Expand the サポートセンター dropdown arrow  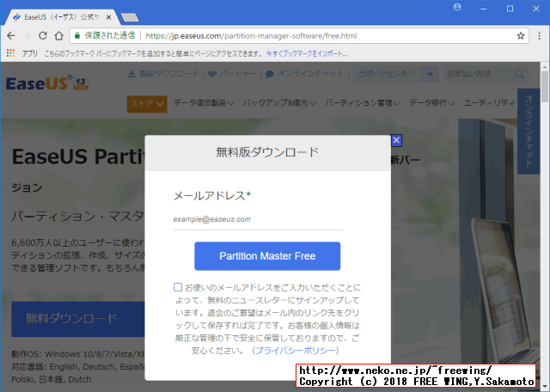click(x=431, y=75)
